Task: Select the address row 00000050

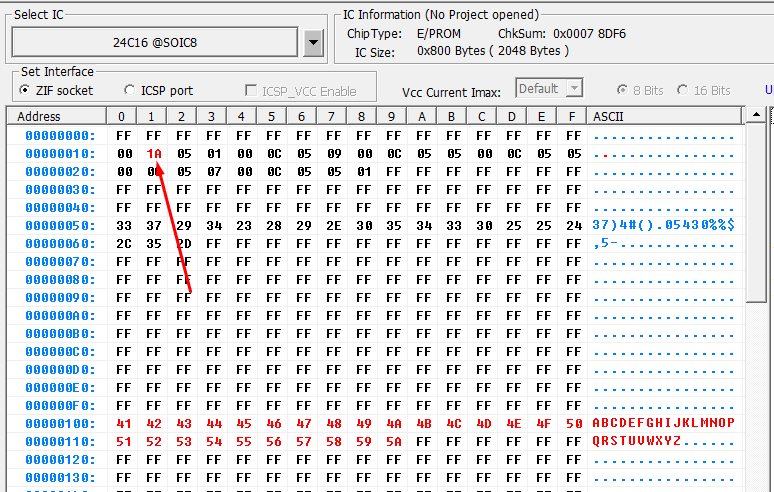Action: coord(60,225)
